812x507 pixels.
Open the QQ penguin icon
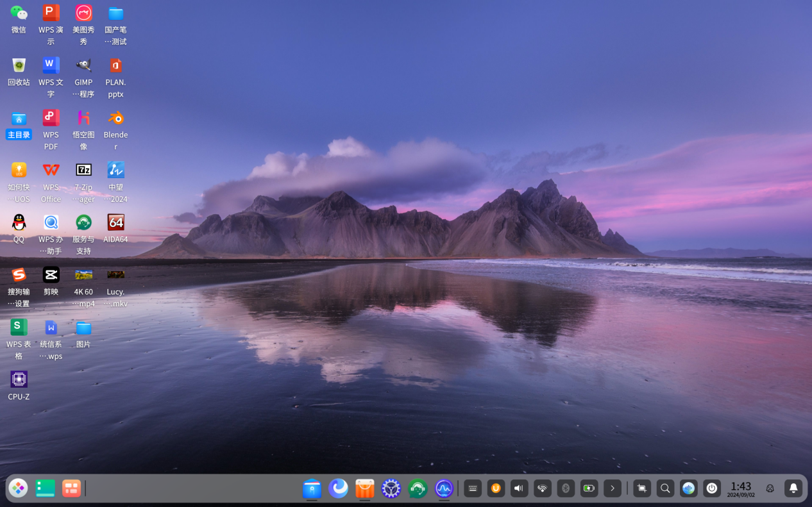pyautogui.click(x=19, y=222)
